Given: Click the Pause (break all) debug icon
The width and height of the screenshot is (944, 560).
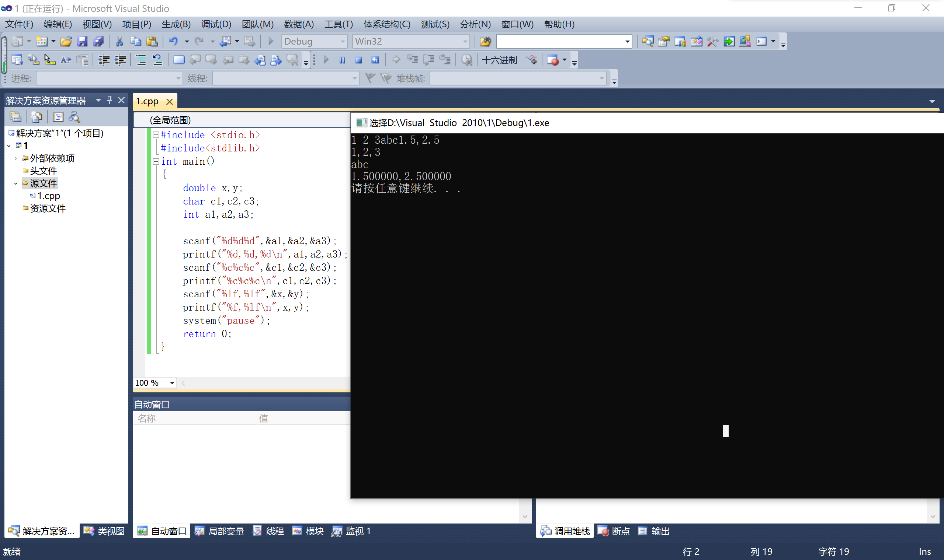Looking at the screenshot, I should [342, 60].
